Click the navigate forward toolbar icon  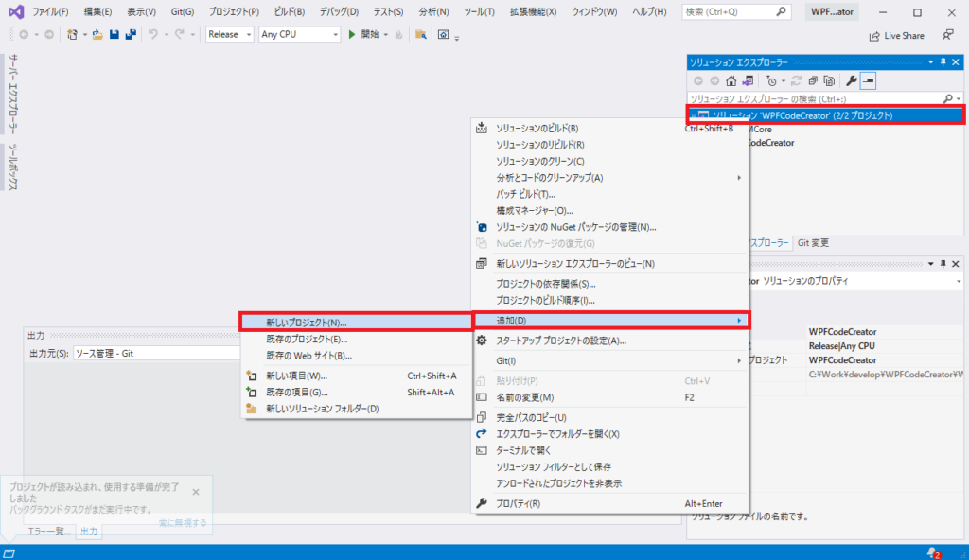(x=49, y=35)
